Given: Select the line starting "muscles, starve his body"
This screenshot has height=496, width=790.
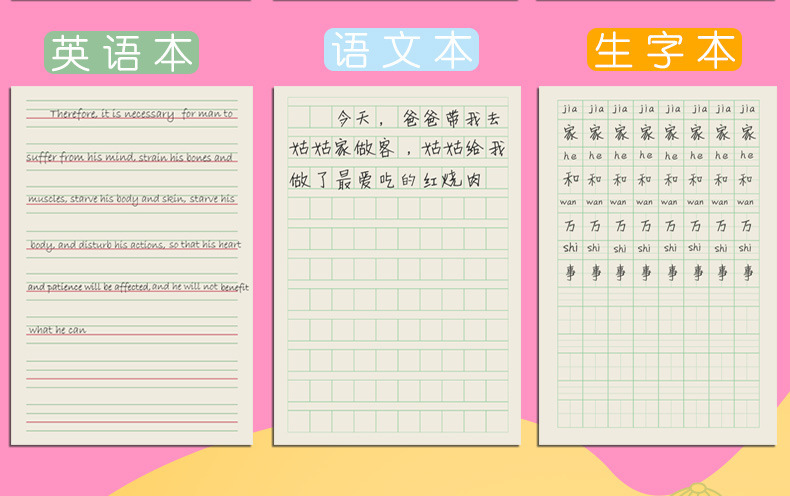Looking at the screenshot, I should click(131, 199).
